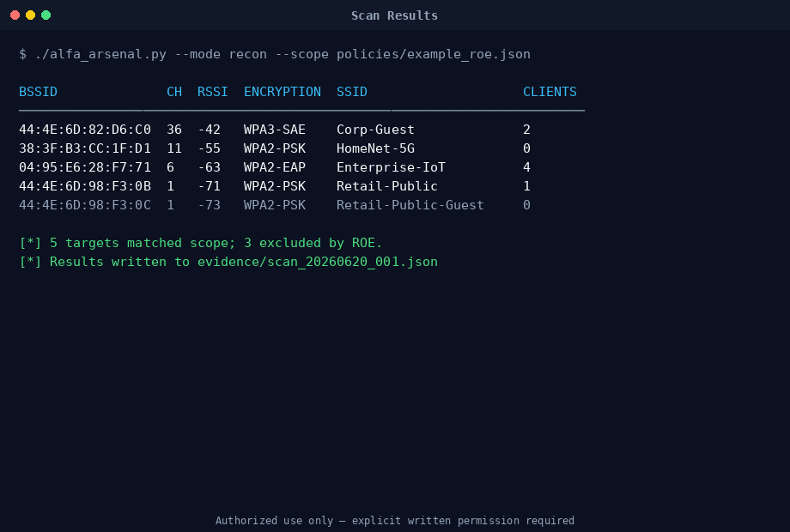Click channel 36 in Corp-Guest row

click(174, 130)
